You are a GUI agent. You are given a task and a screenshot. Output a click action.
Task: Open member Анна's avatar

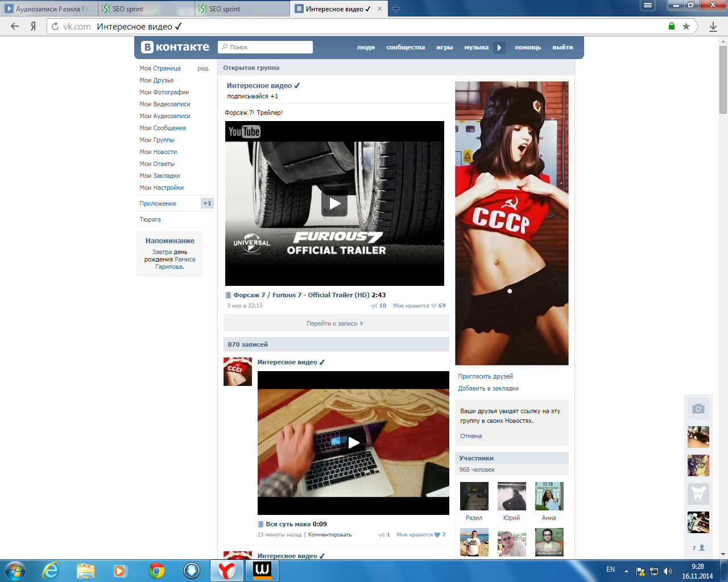click(549, 496)
